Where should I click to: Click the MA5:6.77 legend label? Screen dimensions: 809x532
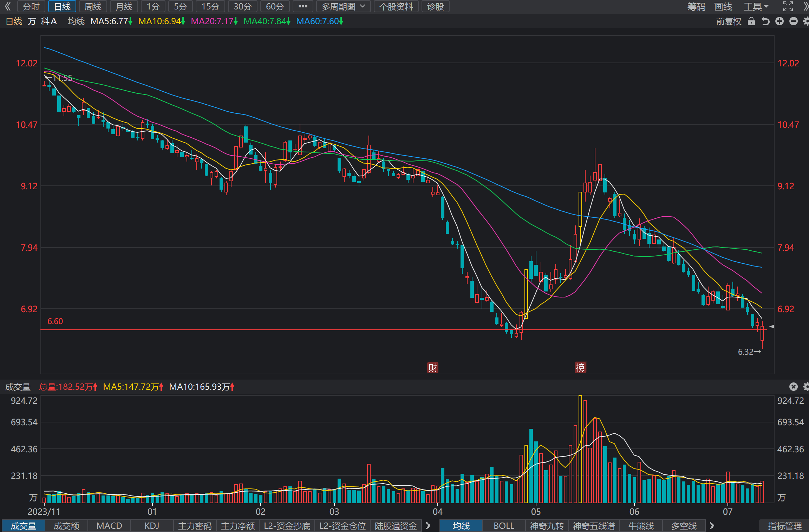[x=111, y=21]
